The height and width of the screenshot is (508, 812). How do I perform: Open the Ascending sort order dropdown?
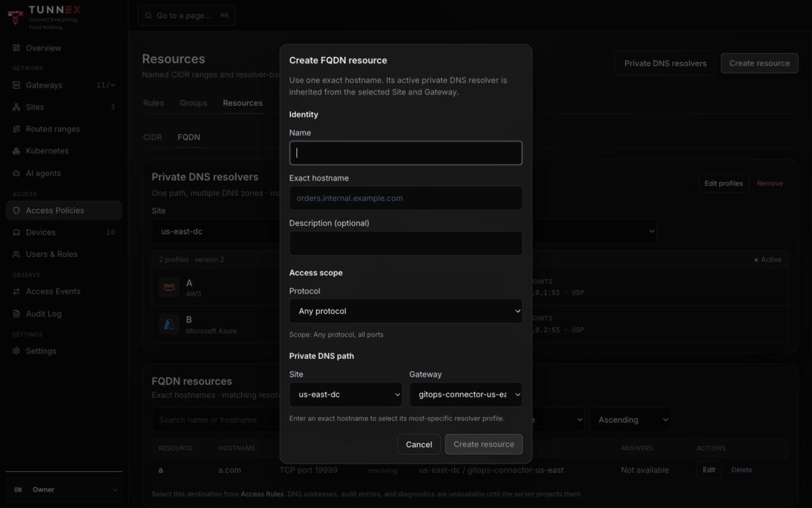click(629, 420)
